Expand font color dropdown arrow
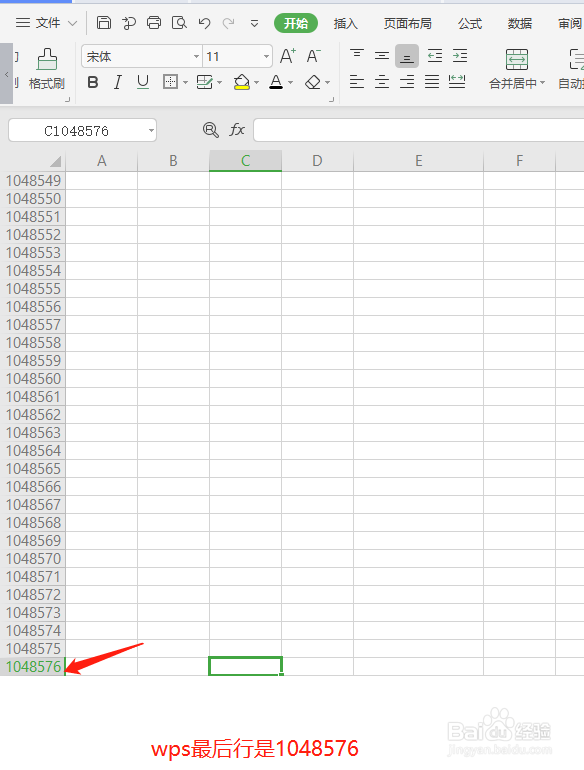584x770 pixels. click(x=291, y=82)
